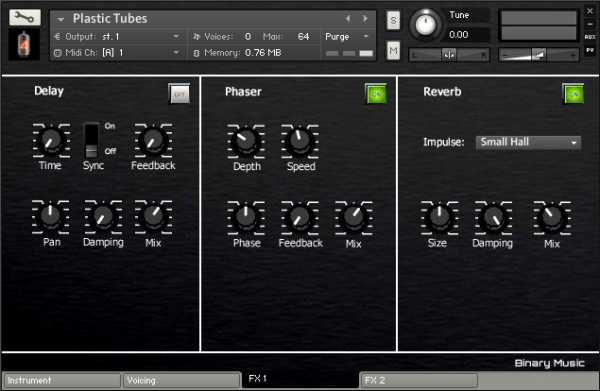The height and width of the screenshot is (391, 600).
Task: Turn off the Reverb power button
Action: coord(573,94)
